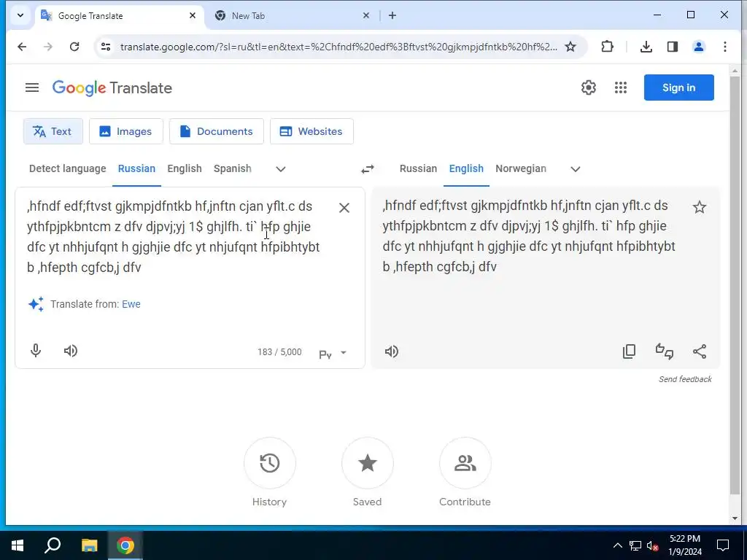Image resolution: width=747 pixels, height=560 pixels.
Task: Select Spanish as source language
Action: tap(233, 168)
